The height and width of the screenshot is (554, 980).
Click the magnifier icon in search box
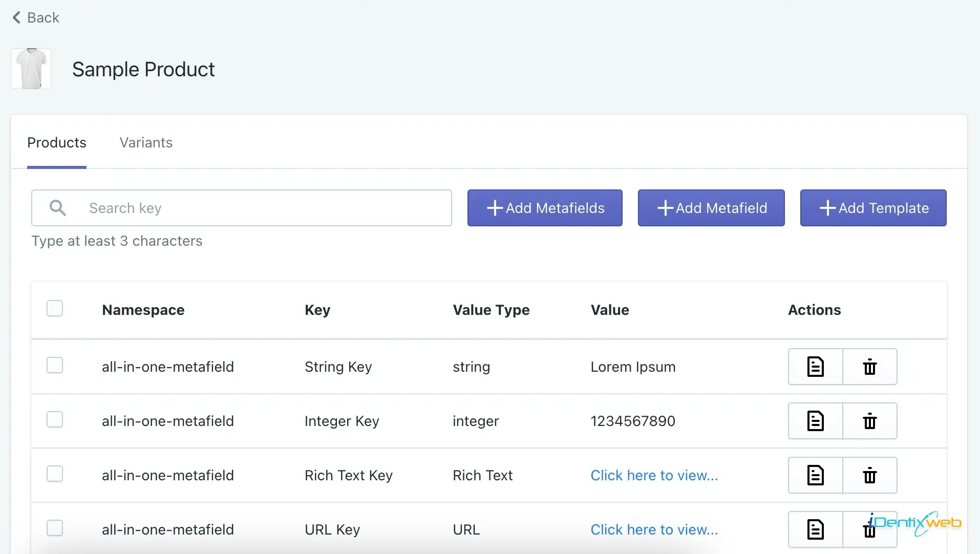tap(57, 208)
